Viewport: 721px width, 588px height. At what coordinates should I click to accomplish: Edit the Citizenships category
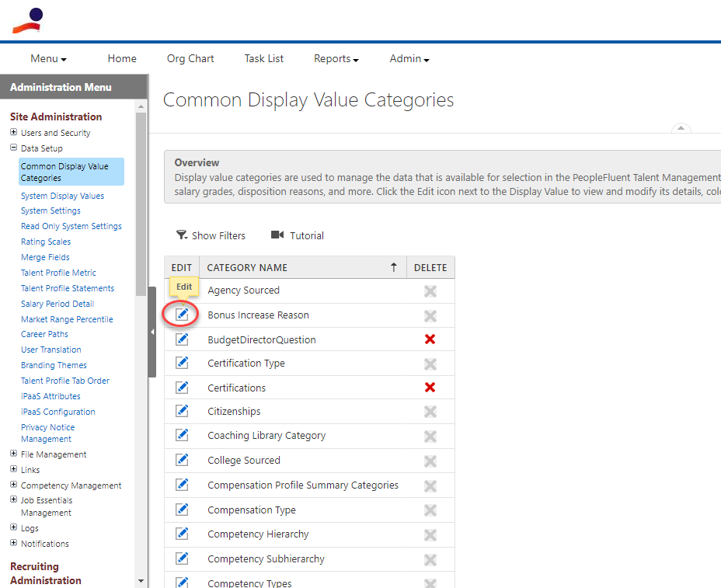(x=182, y=411)
